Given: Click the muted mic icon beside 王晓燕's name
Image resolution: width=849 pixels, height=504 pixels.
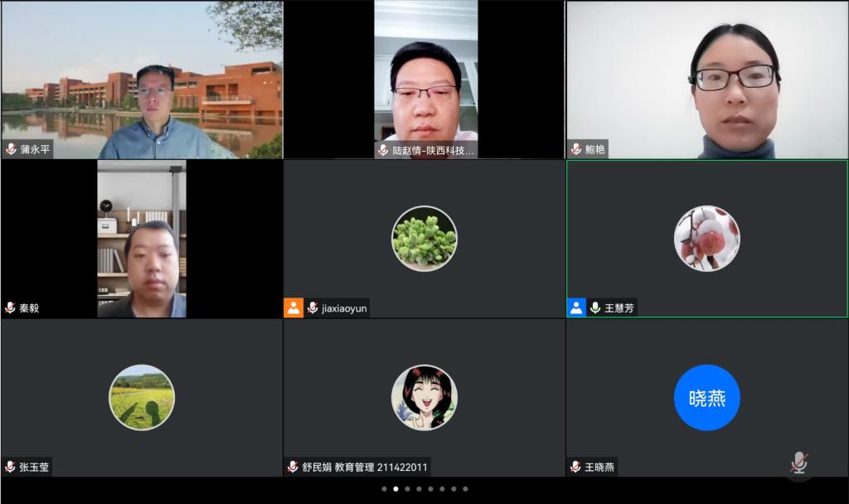Looking at the screenshot, I should click(x=576, y=467).
